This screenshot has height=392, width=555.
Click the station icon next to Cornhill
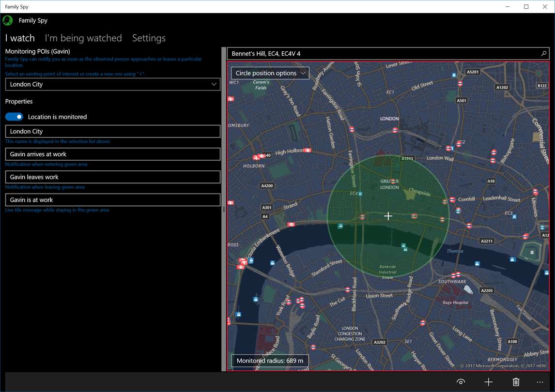pos(452,200)
